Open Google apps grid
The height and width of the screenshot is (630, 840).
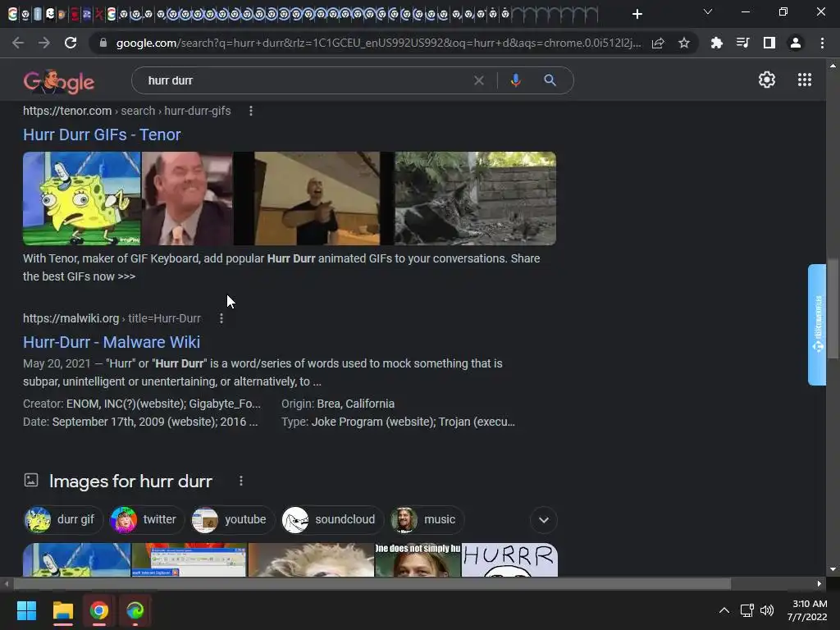[804, 80]
